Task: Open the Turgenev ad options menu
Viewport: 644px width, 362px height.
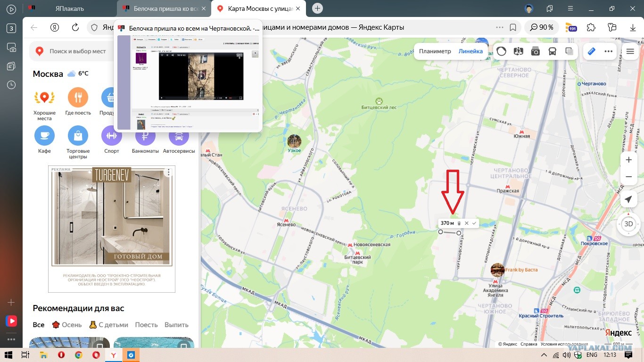Action: pos(169,173)
